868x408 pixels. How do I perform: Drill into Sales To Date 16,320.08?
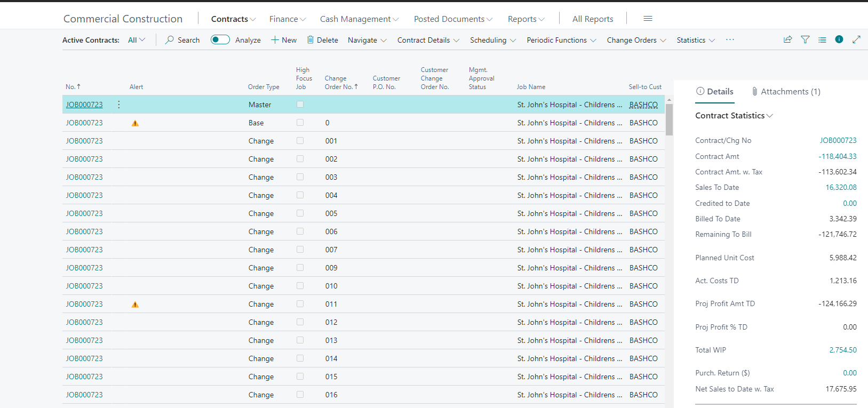pyautogui.click(x=841, y=187)
